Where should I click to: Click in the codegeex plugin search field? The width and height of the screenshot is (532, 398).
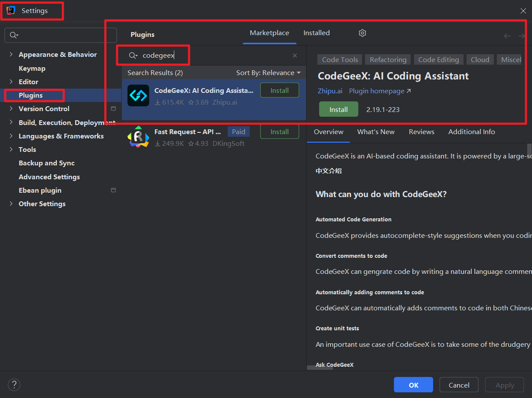tap(217, 56)
